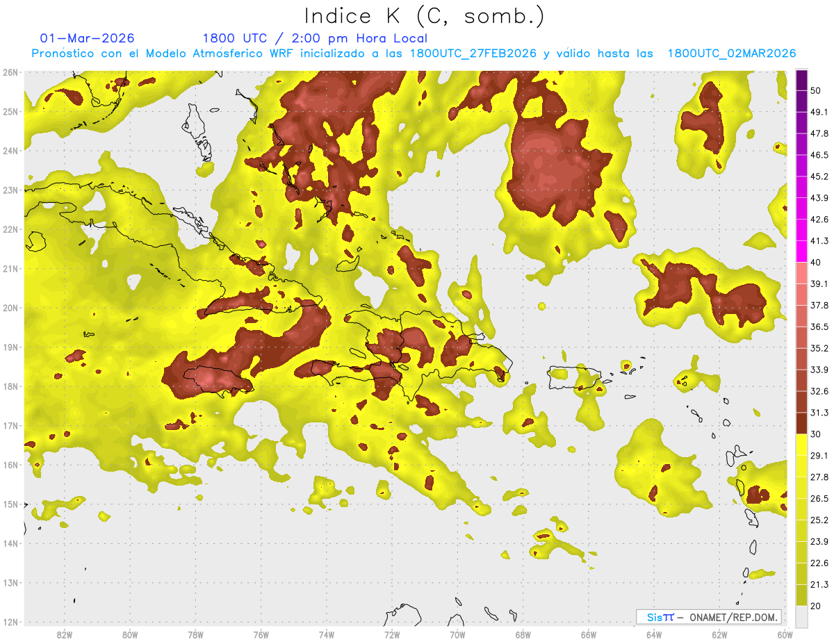The height and width of the screenshot is (644, 834).
Task: Click the initialization stamp '1800UTC_27FEB2026'
Action: coord(473,53)
